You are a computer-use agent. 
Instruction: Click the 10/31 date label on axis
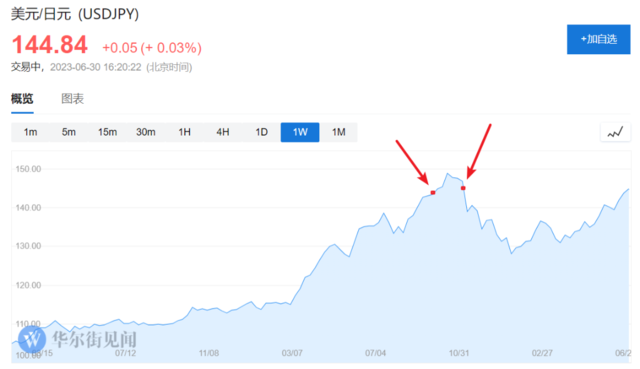459,353
